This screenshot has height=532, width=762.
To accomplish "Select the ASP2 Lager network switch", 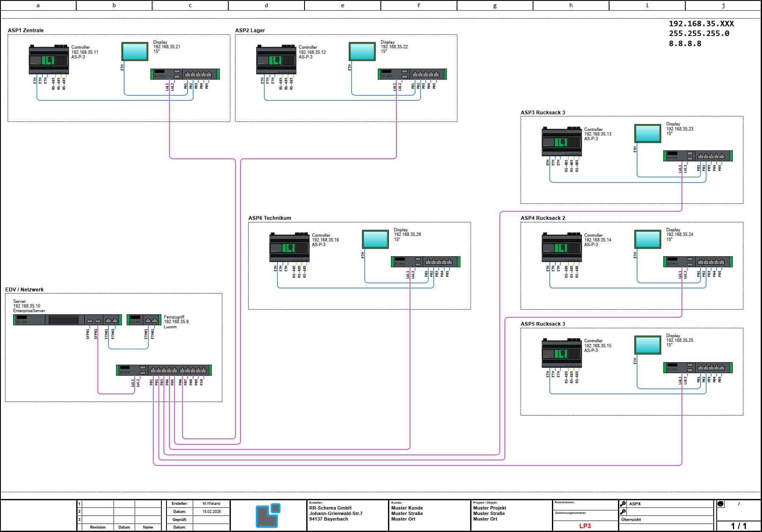I will point(412,74).
